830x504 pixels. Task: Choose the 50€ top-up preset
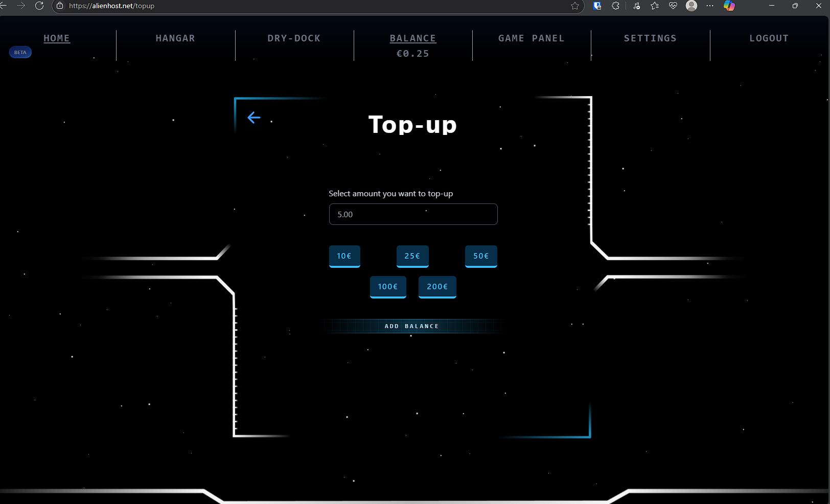tap(481, 256)
